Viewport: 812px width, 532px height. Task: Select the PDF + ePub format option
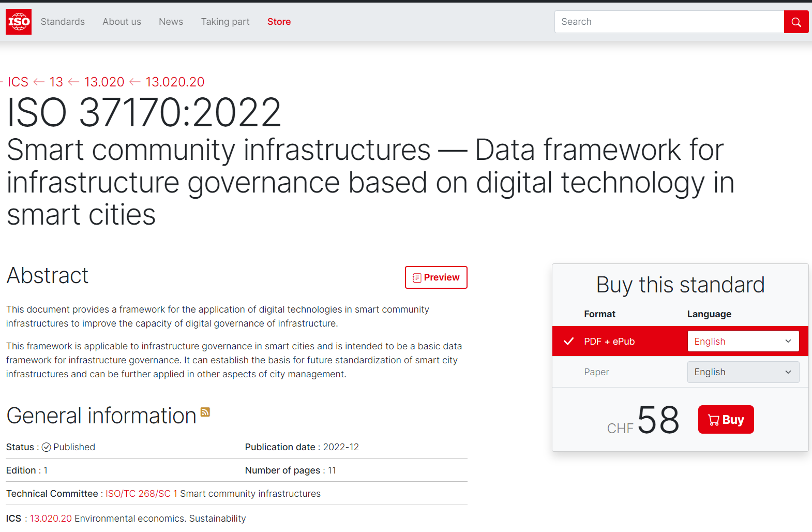609,342
